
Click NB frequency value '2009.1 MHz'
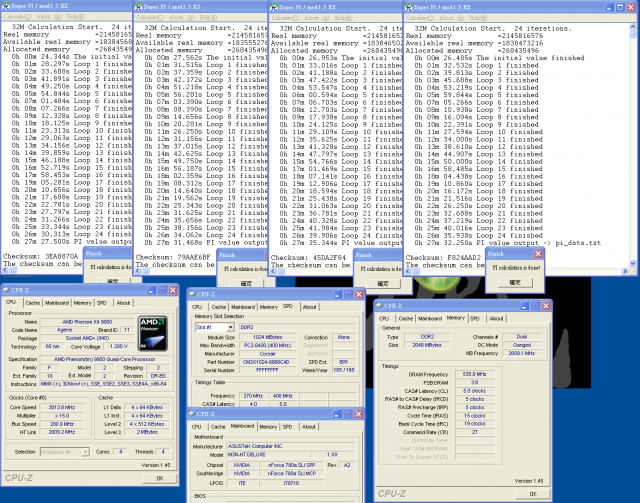522,353
